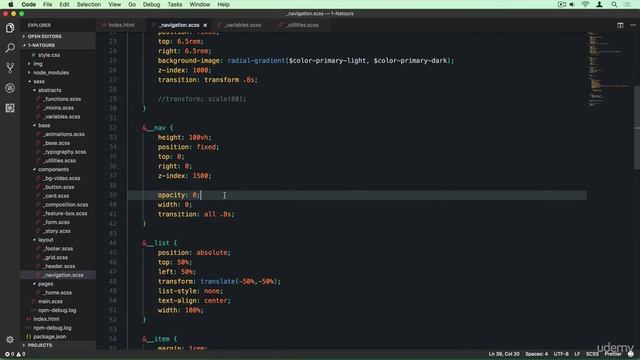Viewport: 640px width, 360px height.
Task: Click the LF line ending status item
Action: click(577, 354)
